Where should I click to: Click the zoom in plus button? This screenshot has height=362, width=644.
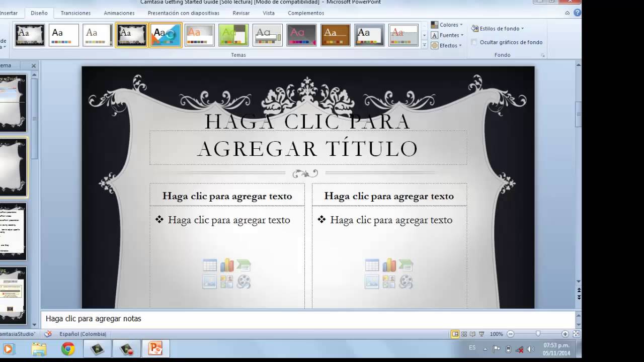click(x=565, y=334)
